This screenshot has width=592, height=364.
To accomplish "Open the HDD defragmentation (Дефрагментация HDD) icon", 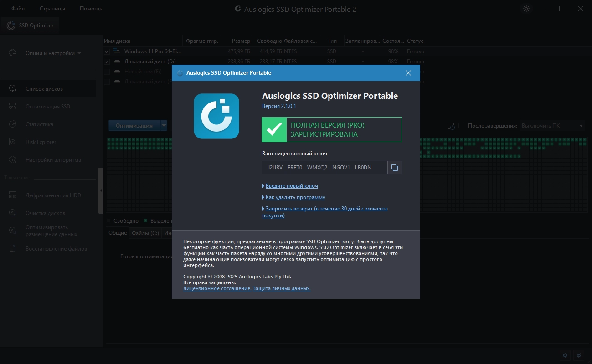I will 13,195.
